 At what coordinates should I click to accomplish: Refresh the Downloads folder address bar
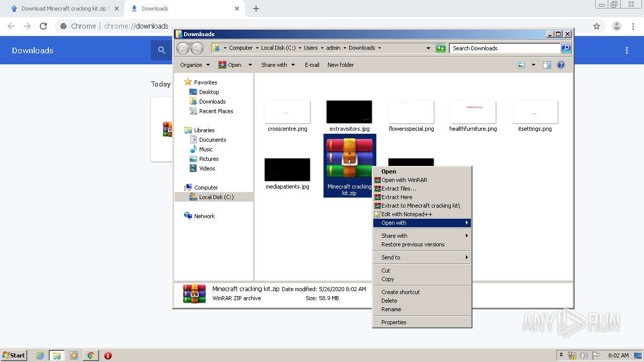point(441,48)
